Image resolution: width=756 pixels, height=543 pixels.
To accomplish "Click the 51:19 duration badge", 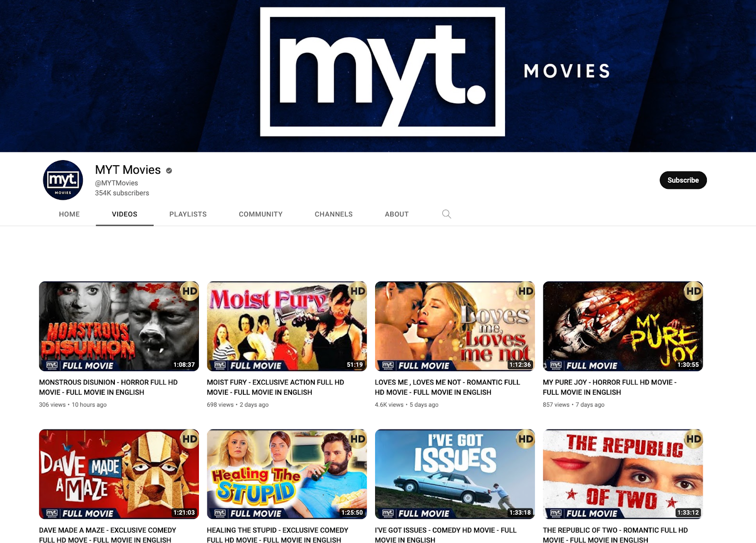I will click(x=355, y=365).
